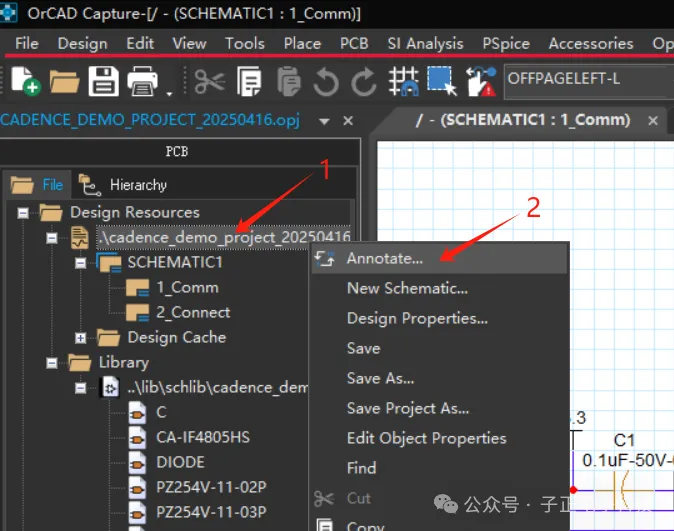Switch to CADENCE_DEMO_PROJECT_20250416.opj tab

coord(150,120)
